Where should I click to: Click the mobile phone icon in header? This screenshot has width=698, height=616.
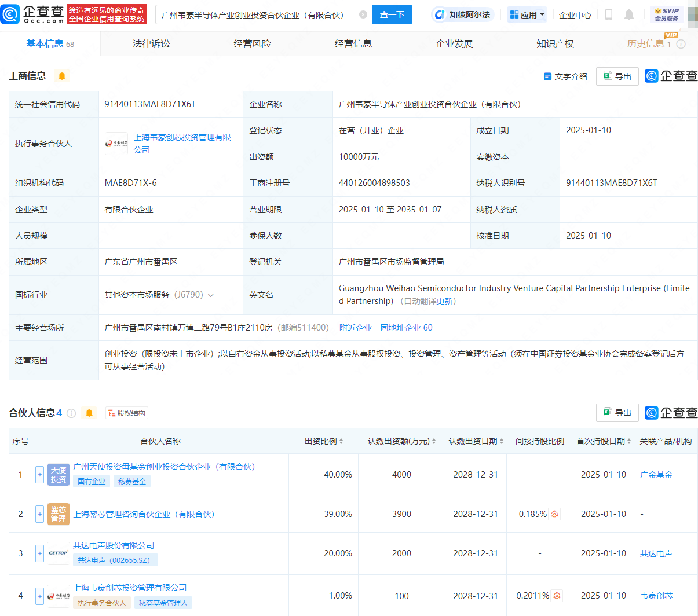pos(608,14)
